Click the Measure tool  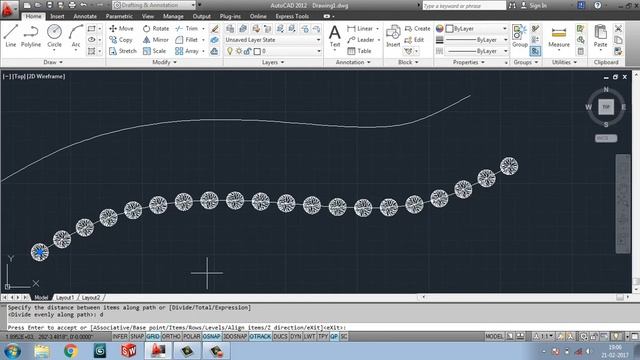559,37
